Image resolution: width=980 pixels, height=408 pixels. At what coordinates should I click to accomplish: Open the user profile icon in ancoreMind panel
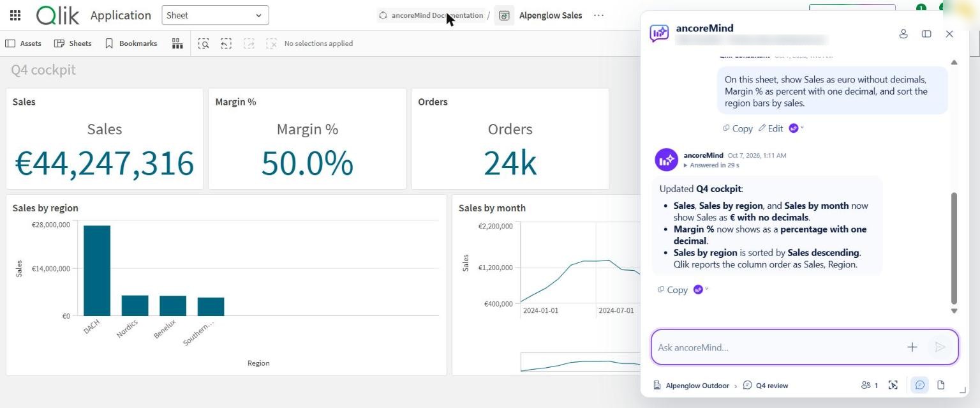pos(903,34)
